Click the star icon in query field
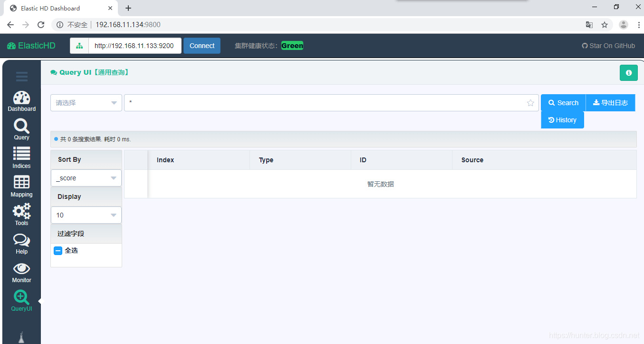This screenshot has width=644, height=344. coord(530,103)
